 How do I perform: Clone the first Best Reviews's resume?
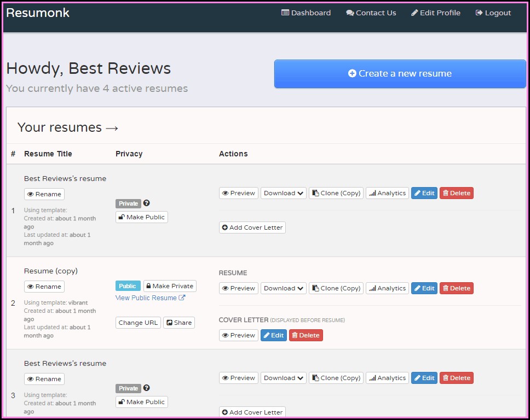pyautogui.click(x=336, y=193)
